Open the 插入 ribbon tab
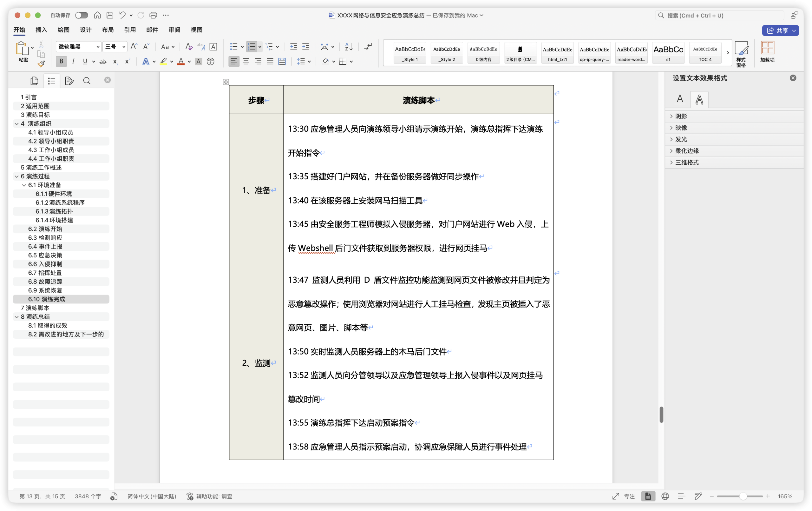 [41, 30]
